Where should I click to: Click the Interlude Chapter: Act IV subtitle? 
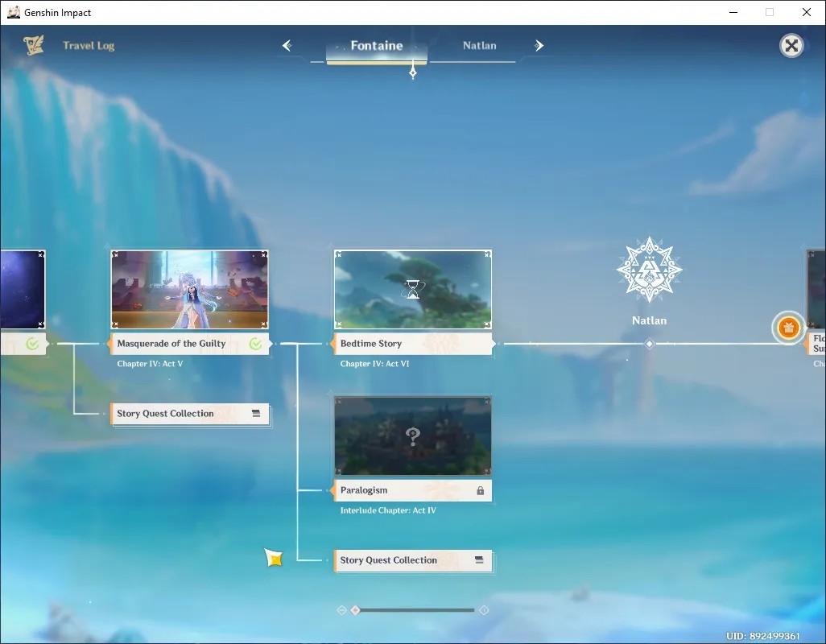point(388,510)
